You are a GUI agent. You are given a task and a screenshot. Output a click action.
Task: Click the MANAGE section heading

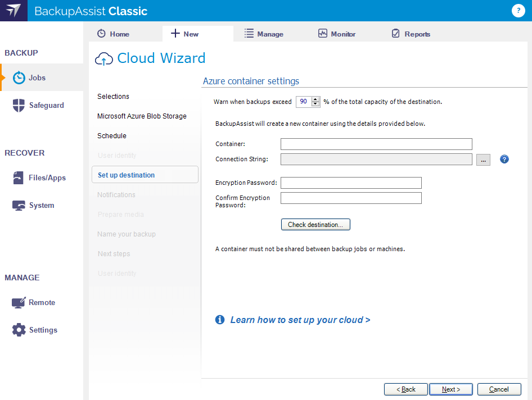click(x=22, y=278)
